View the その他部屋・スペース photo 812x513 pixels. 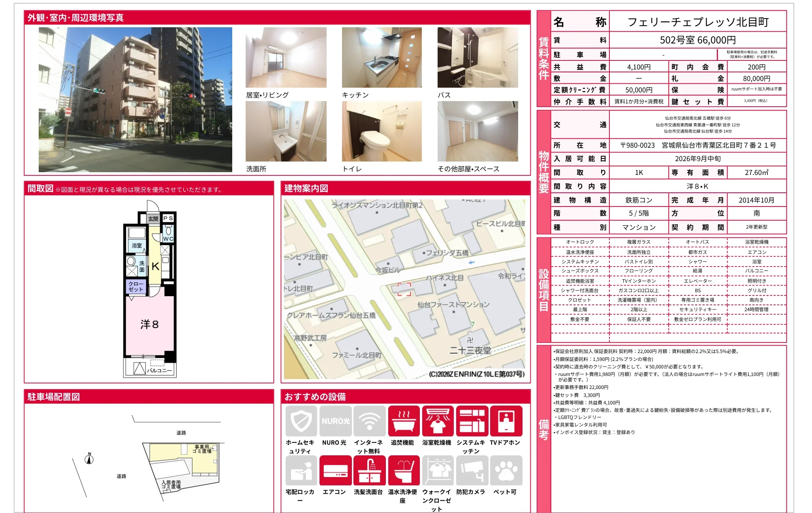pyautogui.click(x=478, y=131)
